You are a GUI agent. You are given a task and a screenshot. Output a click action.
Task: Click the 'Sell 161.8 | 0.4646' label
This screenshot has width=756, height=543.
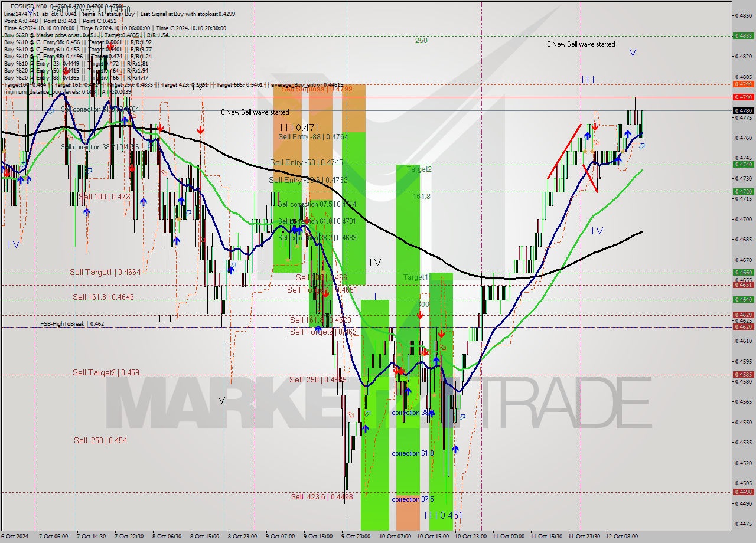(103, 297)
